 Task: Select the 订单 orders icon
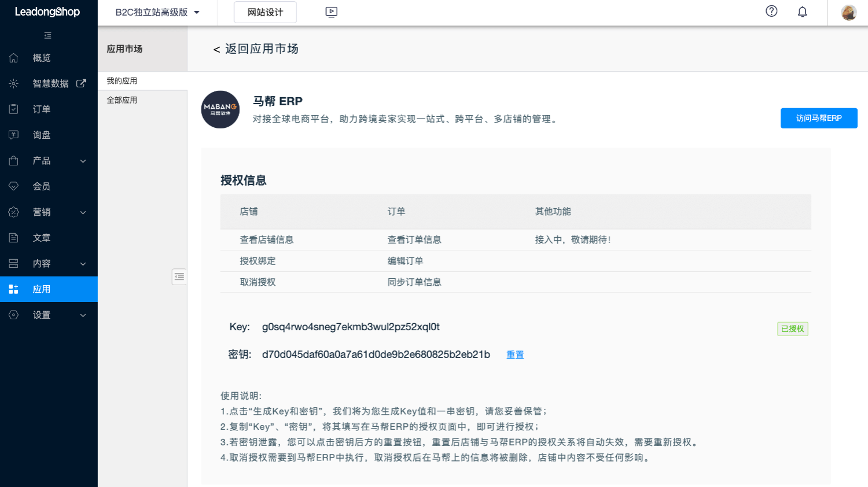coord(13,109)
